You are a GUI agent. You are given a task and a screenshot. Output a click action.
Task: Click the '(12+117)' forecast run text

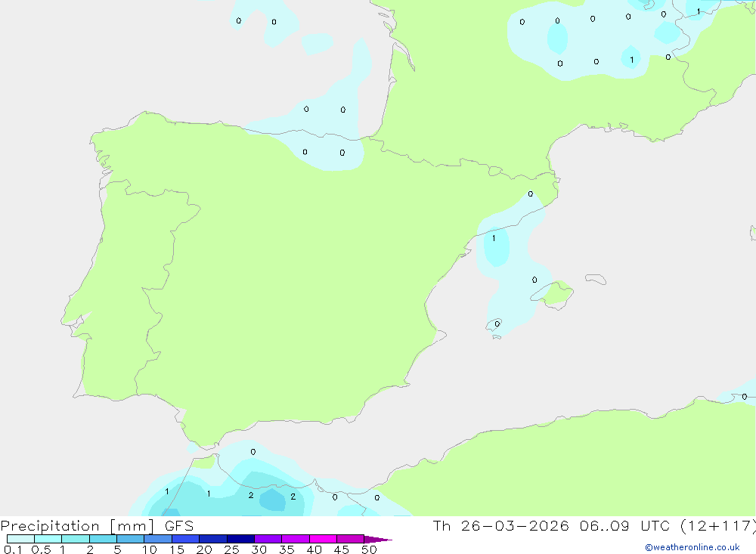(718, 526)
